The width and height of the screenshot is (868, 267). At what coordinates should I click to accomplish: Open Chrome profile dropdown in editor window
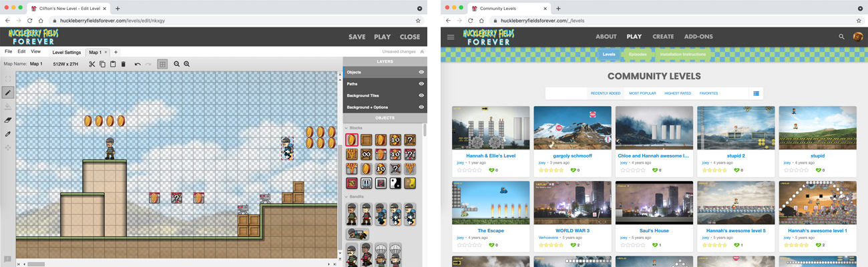[x=419, y=8]
